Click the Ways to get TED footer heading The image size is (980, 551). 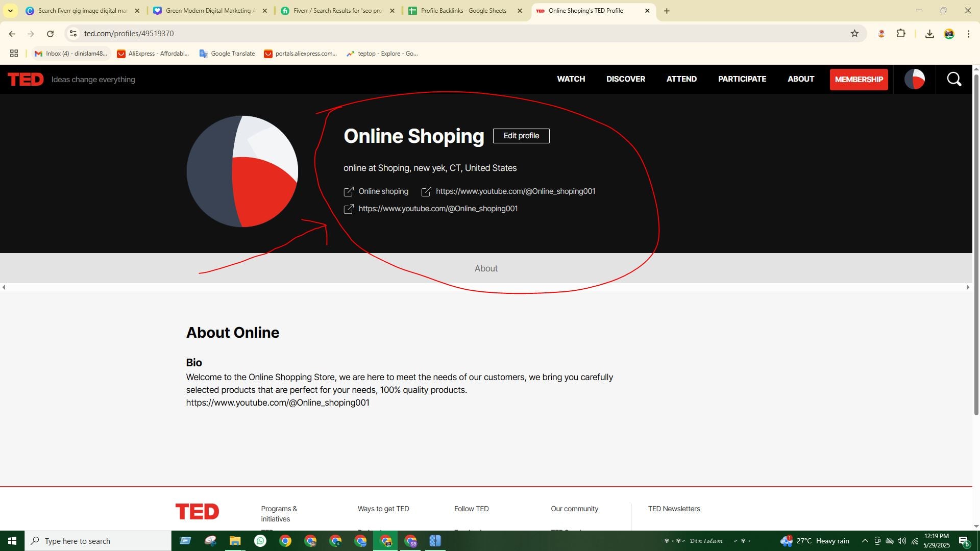[383, 509]
